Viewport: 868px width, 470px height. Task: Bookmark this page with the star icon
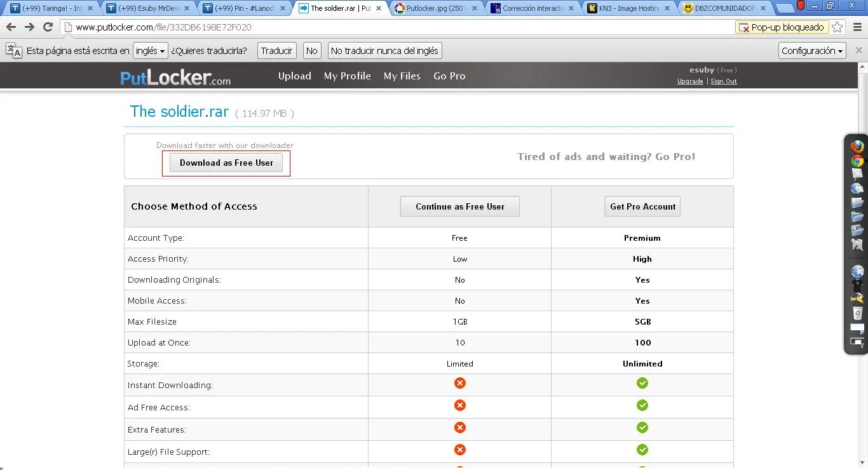coord(837,27)
